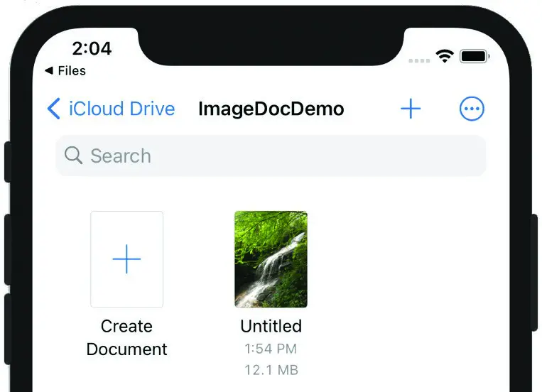
Task: Tap the battery indicator icon
Action: pos(475,56)
